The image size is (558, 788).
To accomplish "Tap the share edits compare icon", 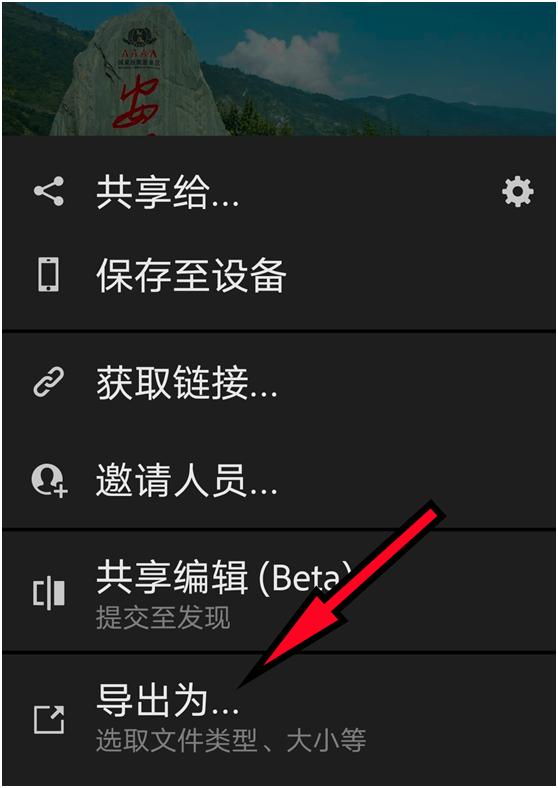I will (x=49, y=594).
